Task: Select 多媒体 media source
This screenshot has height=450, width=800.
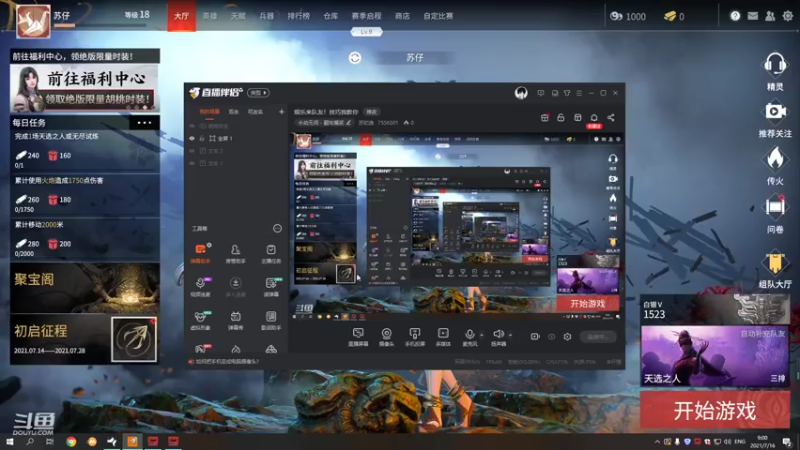Action: (x=443, y=337)
